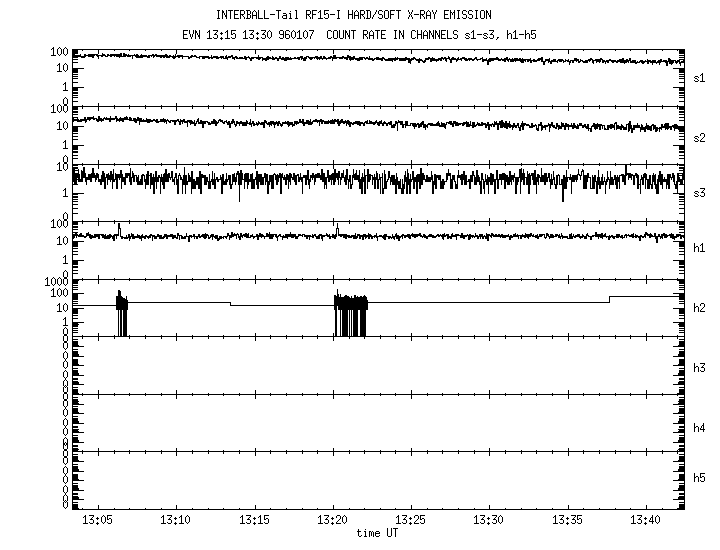Click the h3 channel label
Image resolution: width=720 pixels, height=550 pixels.
(700, 365)
